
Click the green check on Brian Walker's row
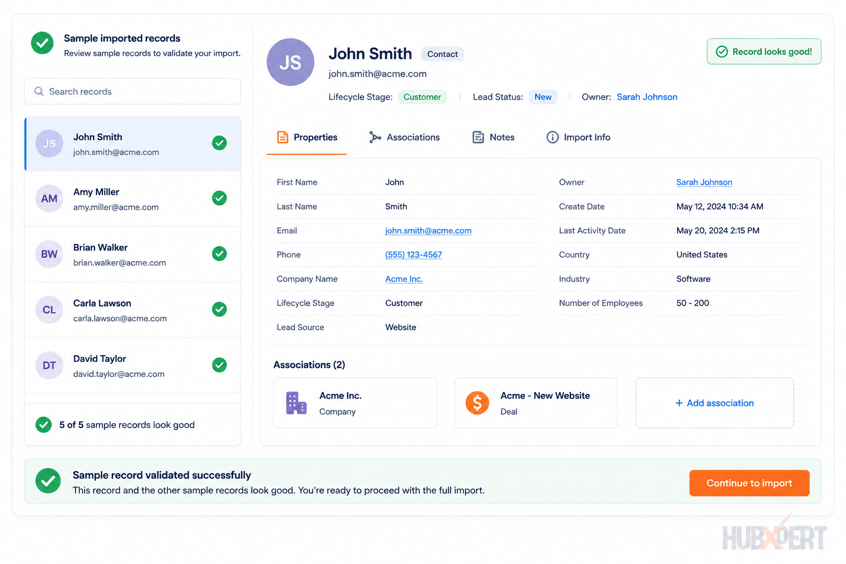pos(219,254)
